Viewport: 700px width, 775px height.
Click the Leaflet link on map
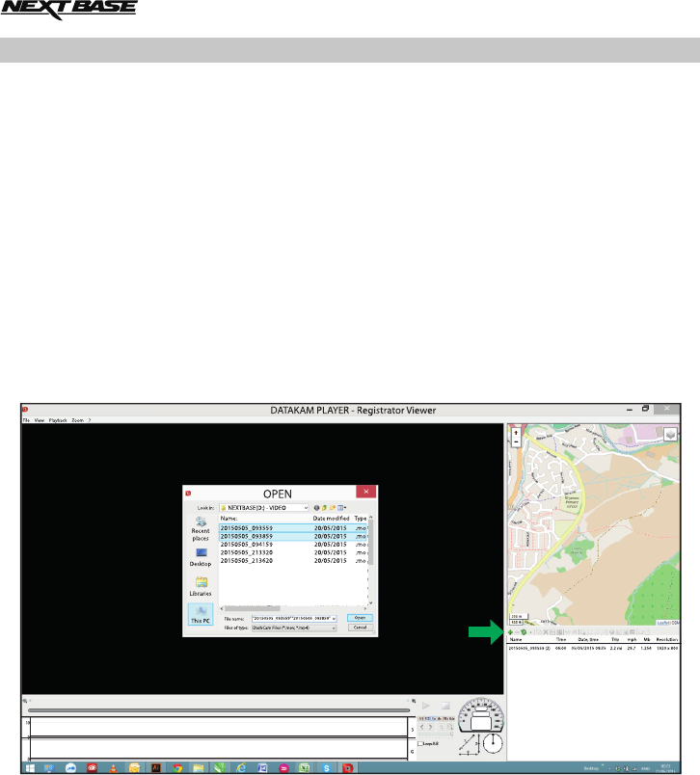[664, 623]
